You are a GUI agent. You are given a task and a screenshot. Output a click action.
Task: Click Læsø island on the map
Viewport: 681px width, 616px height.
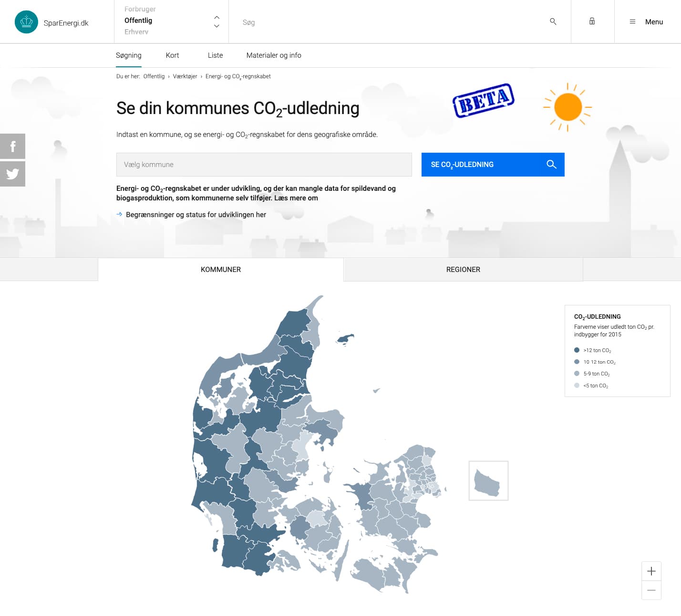[x=345, y=339]
